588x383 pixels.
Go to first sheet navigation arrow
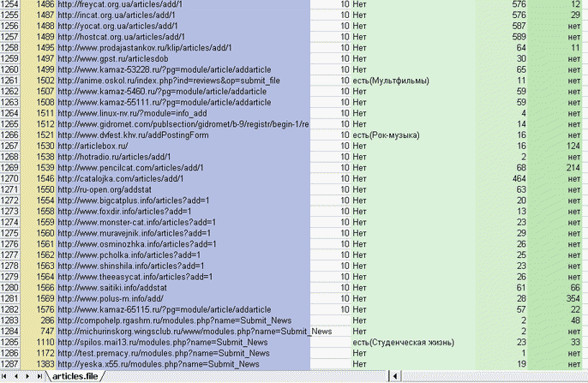pos(4,376)
